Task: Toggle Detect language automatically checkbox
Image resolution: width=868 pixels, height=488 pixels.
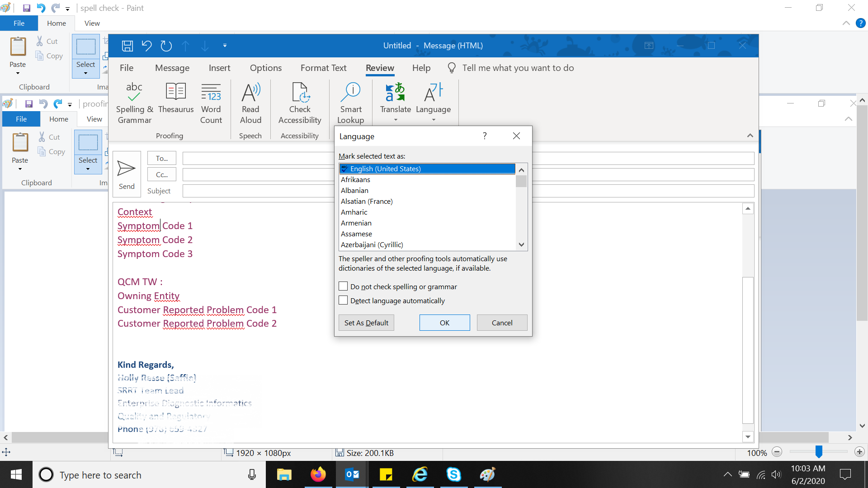Action: 344,300
